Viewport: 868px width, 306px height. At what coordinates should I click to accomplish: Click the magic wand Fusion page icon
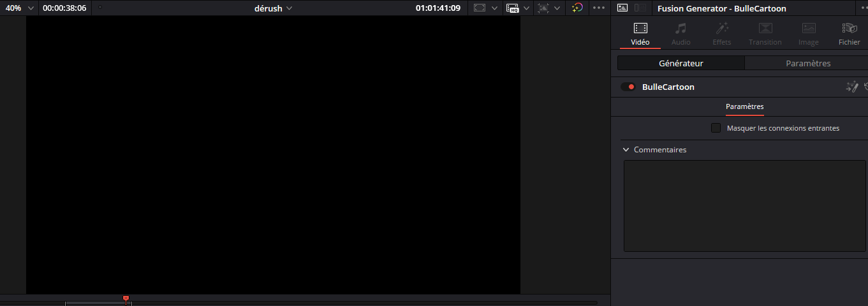[851, 87]
